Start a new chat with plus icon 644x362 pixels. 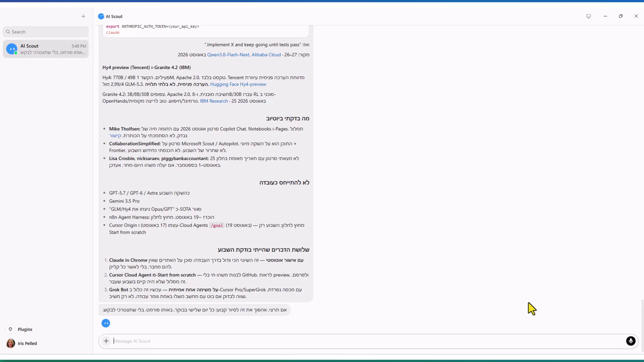(83, 16)
